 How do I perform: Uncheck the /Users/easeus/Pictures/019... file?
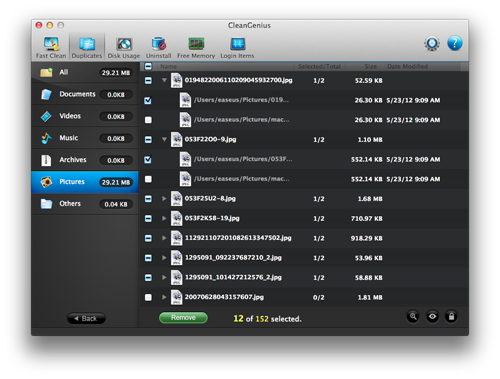tap(148, 100)
